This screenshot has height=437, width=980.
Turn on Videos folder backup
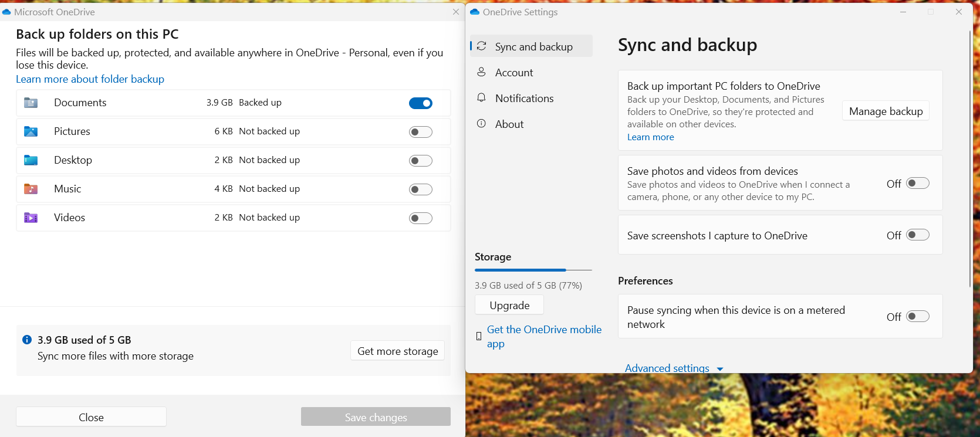pyautogui.click(x=421, y=218)
